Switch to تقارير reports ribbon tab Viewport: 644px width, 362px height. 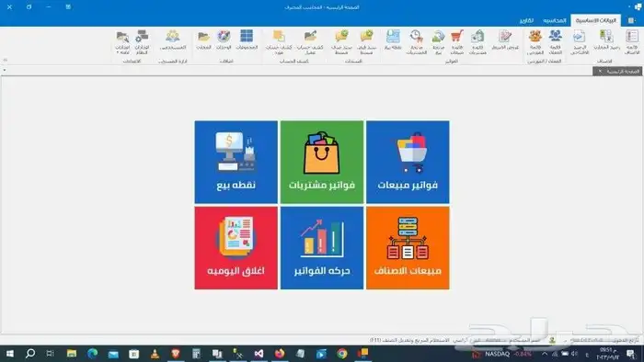[x=526, y=20]
